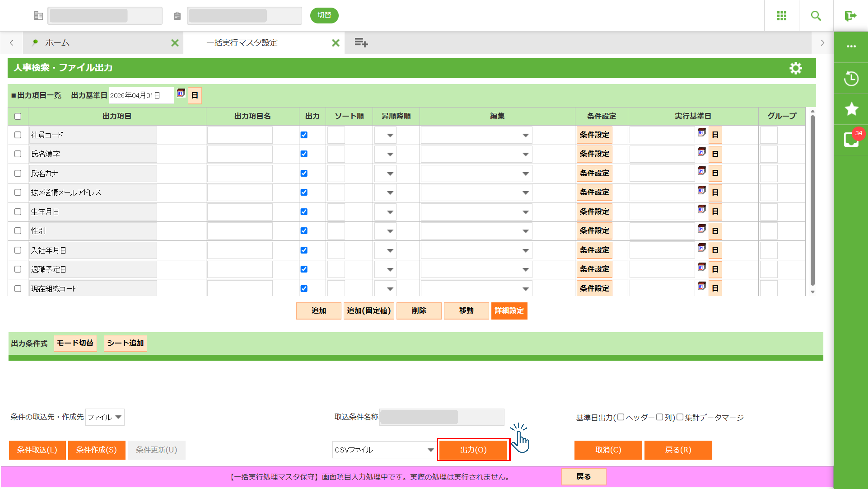
Task: Toggle the select-all header checkbox
Action: point(18,116)
